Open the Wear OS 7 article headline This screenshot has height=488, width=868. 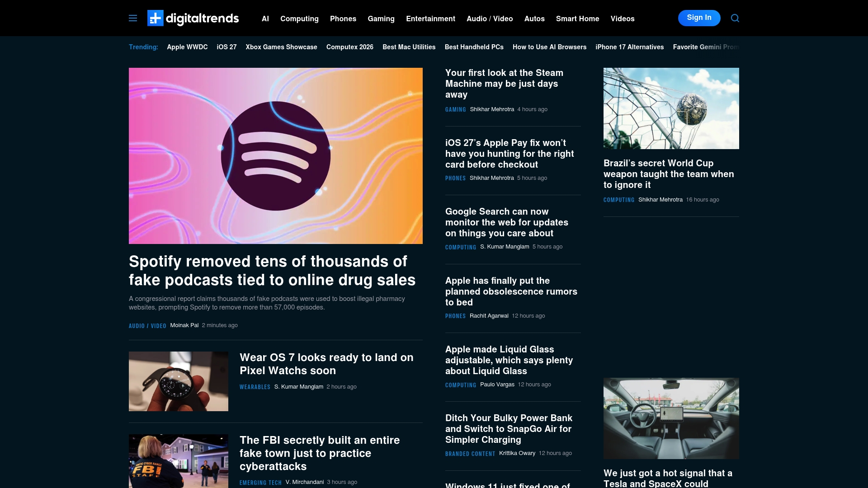click(326, 364)
